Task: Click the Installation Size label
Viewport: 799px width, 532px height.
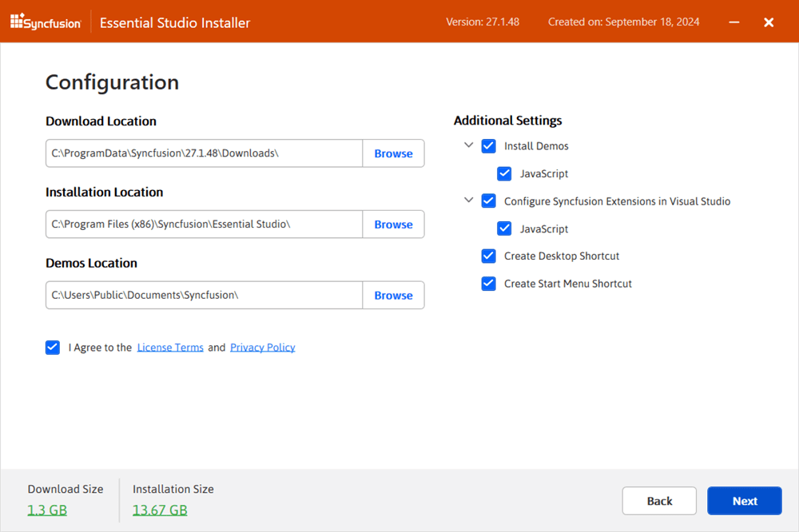Action: tap(173, 489)
